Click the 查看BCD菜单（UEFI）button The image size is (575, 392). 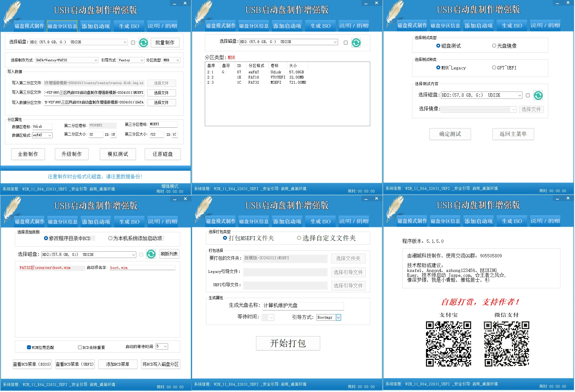click(x=75, y=364)
